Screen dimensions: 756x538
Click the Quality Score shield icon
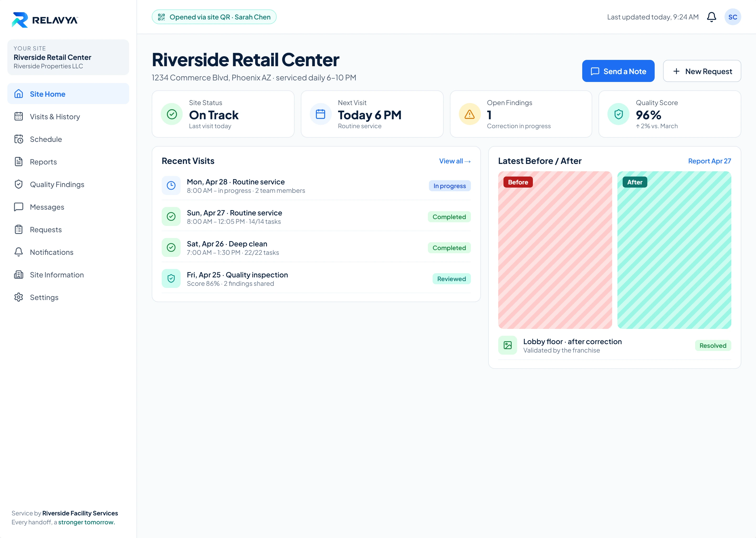pyautogui.click(x=618, y=114)
